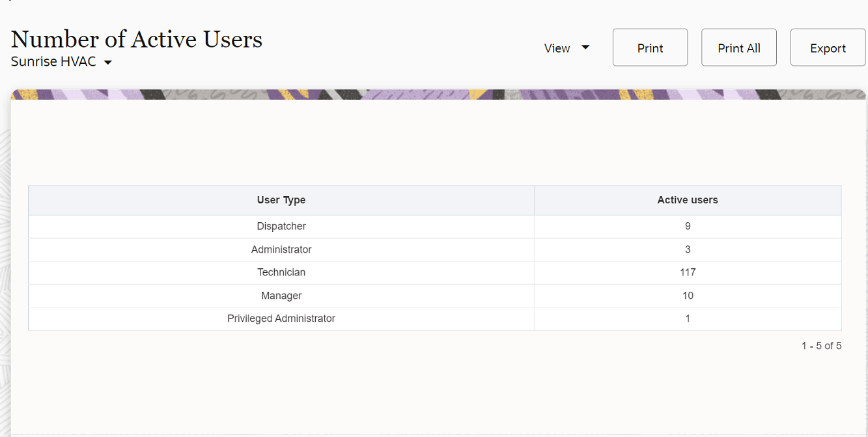Click the Dispatcher count value 9
This screenshot has height=437, width=868.
[x=687, y=226]
